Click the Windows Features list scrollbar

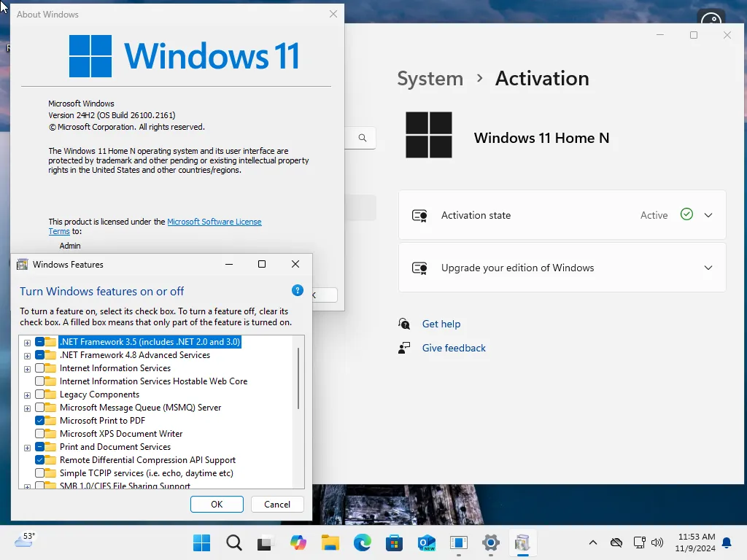(x=298, y=378)
